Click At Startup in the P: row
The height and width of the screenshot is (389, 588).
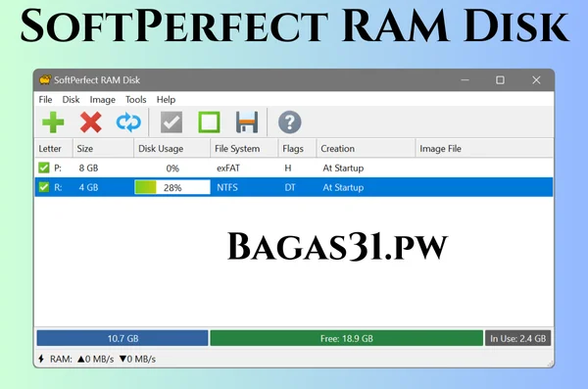(x=343, y=169)
